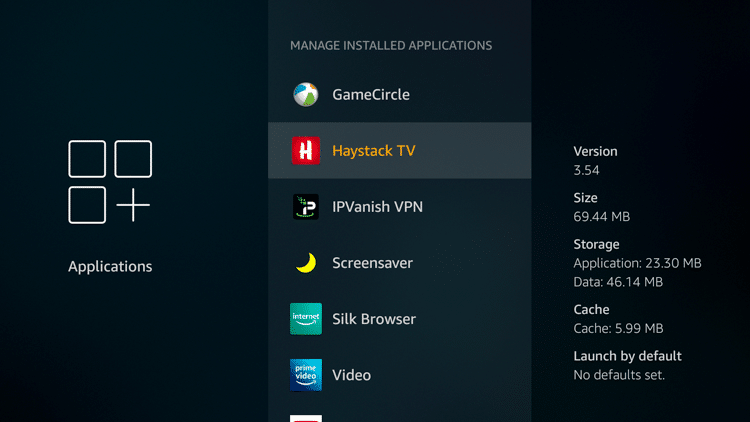
Task: Open the Video app entry
Action: pyautogui.click(x=399, y=375)
